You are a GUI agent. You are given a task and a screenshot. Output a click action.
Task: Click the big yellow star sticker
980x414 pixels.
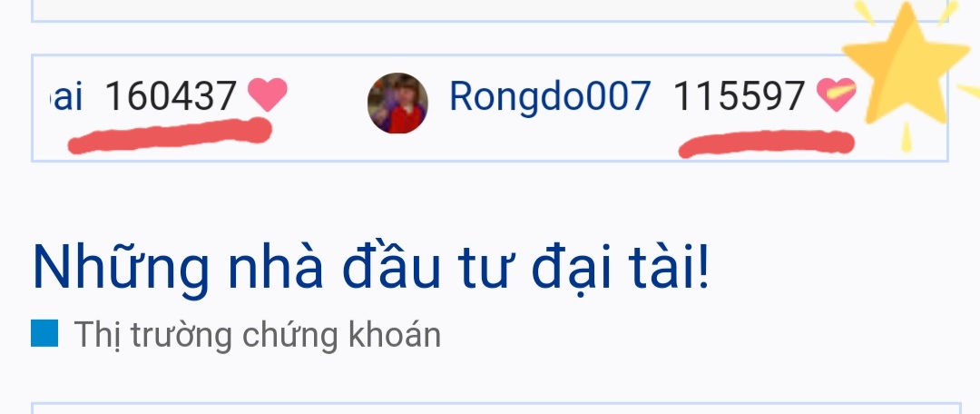906,64
